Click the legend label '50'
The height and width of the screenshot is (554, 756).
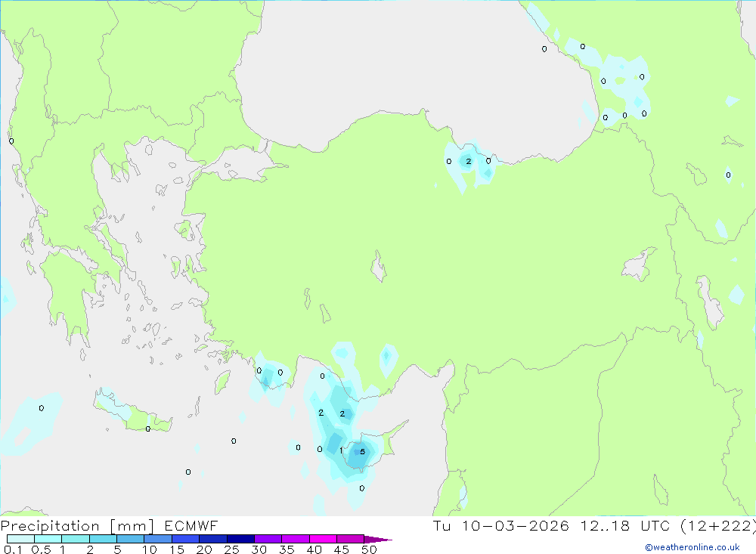point(369,549)
